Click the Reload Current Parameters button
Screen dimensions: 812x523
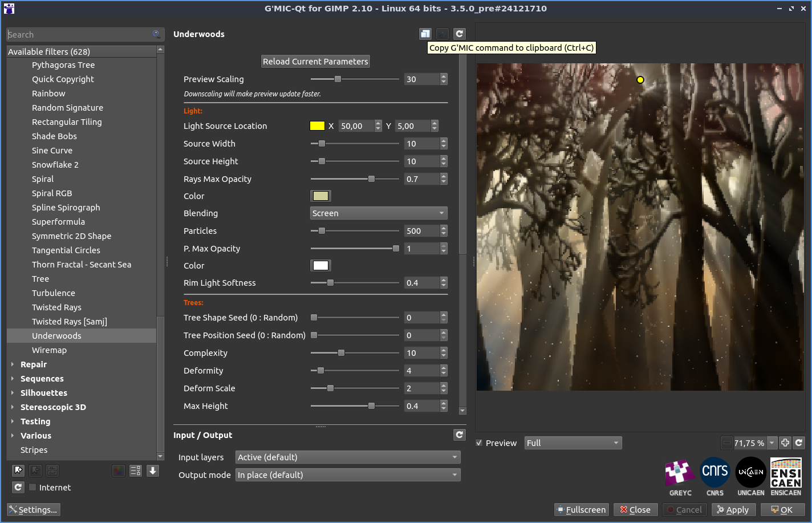pyautogui.click(x=315, y=62)
